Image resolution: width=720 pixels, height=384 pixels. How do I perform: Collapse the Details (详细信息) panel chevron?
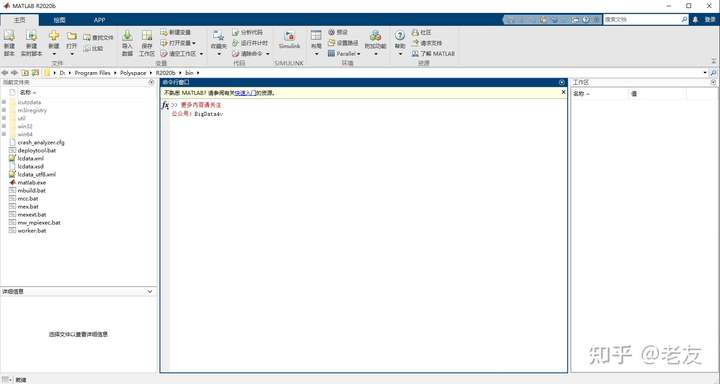150,291
